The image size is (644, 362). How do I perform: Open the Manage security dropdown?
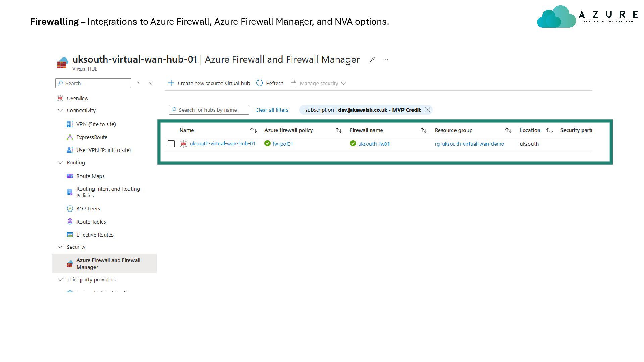(319, 83)
